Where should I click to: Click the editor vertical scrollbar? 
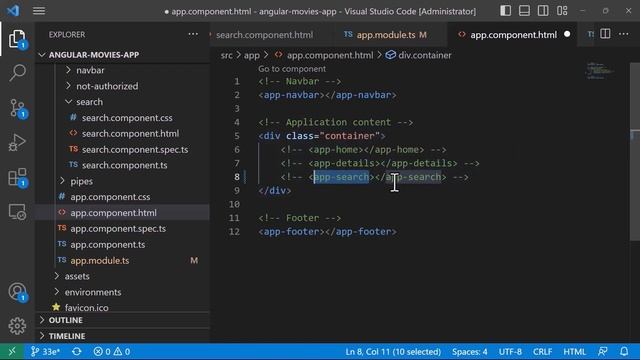pos(635,151)
